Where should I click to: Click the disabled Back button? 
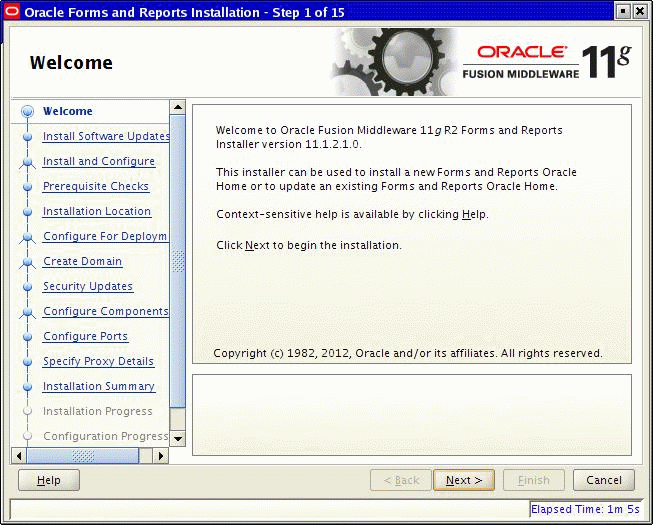(x=401, y=480)
